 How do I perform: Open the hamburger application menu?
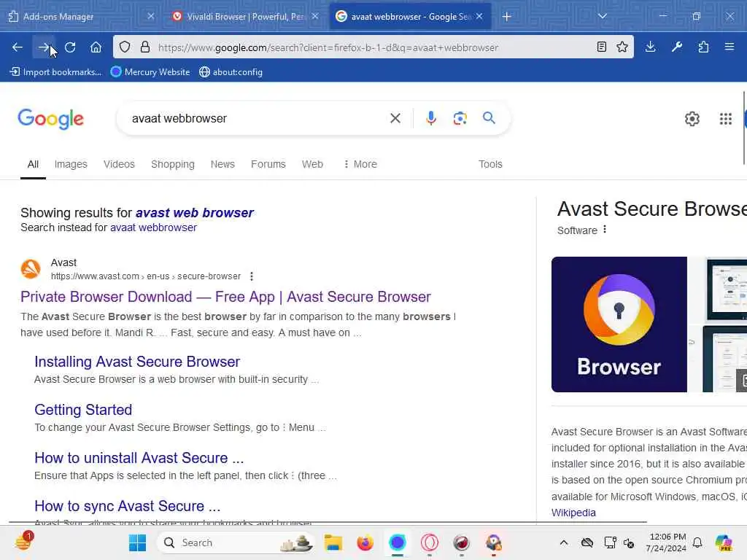[729, 47]
